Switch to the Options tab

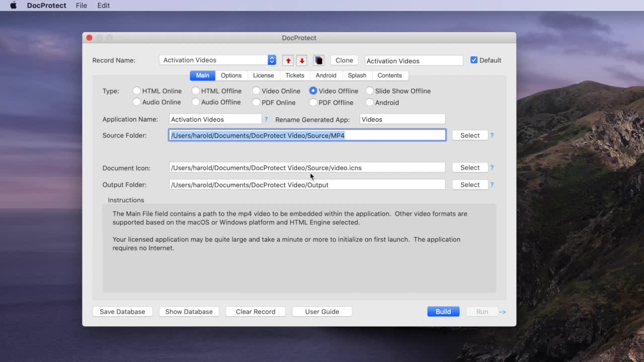point(231,75)
